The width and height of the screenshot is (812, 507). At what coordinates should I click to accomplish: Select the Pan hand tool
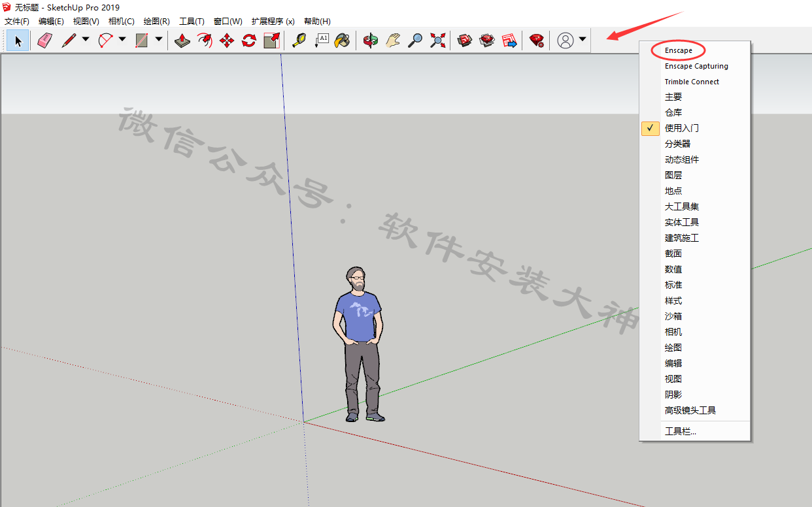pos(393,41)
